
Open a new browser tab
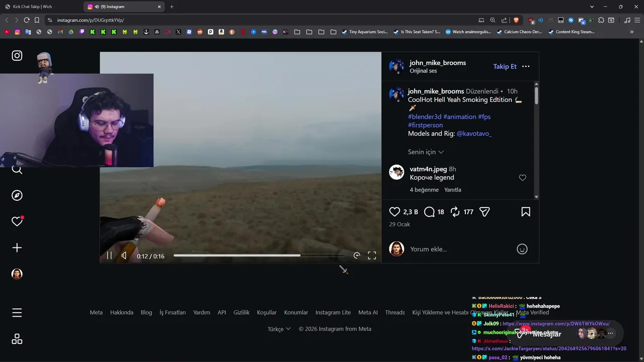click(x=172, y=7)
